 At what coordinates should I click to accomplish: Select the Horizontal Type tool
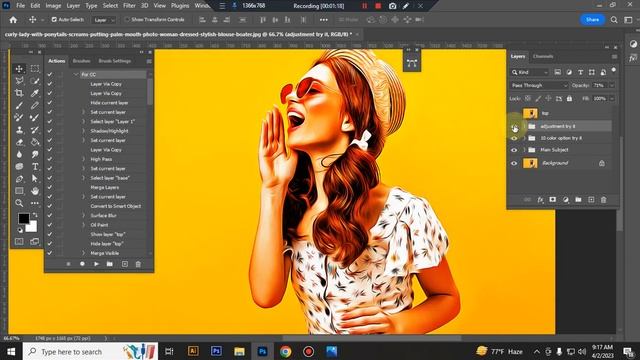[35, 167]
